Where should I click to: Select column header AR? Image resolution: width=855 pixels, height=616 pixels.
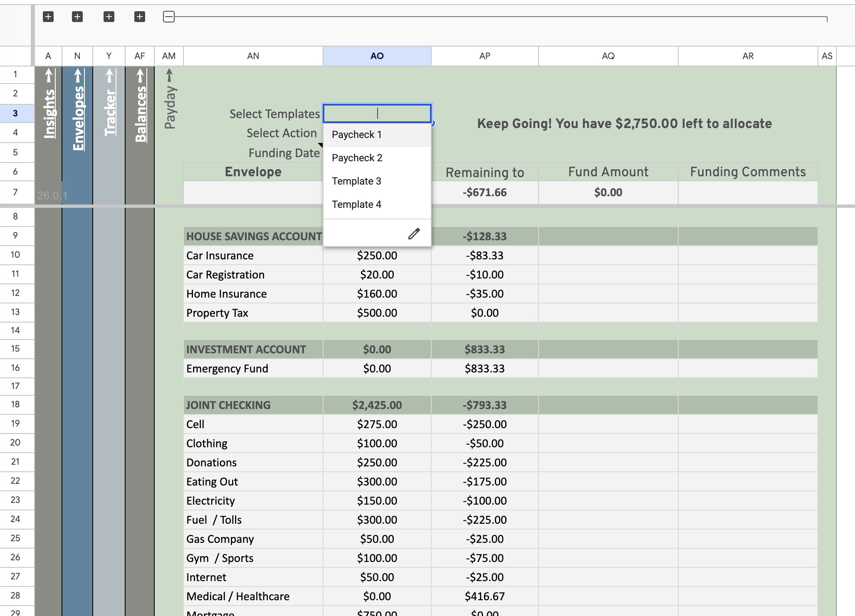748,56
